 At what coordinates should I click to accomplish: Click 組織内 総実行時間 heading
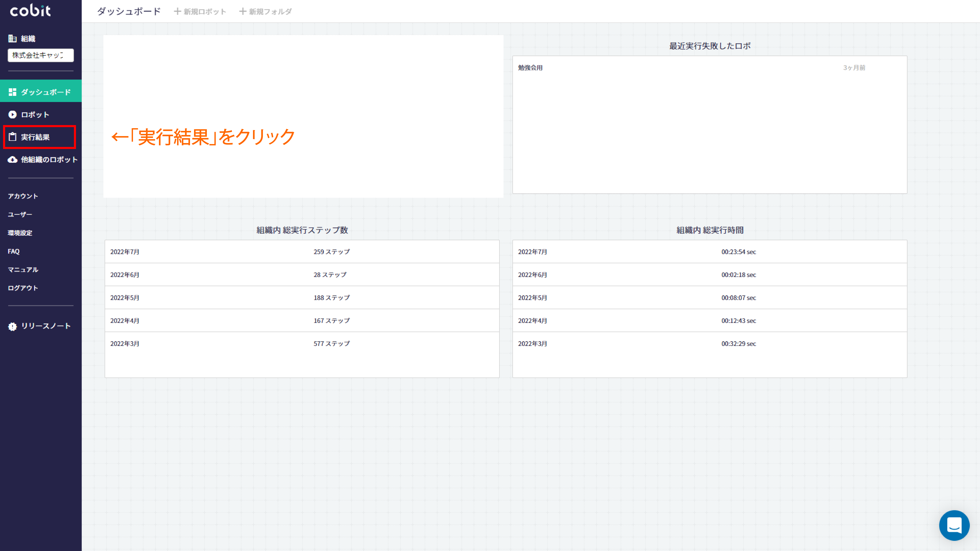(x=710, y=230)
